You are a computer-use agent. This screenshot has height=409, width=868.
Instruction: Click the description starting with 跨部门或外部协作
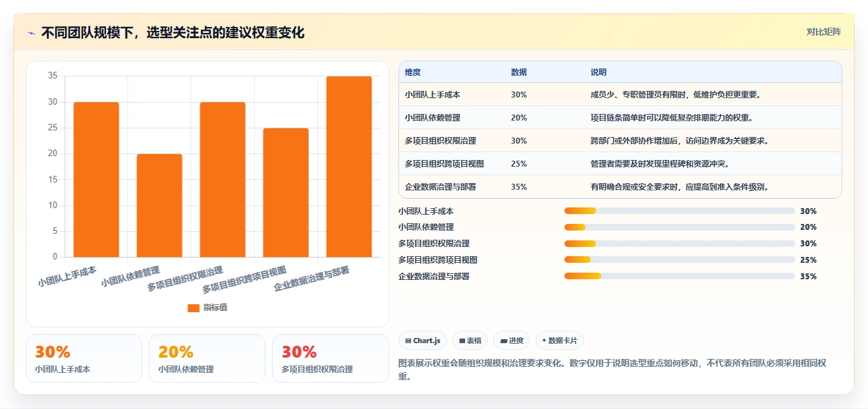pos(680,141)
